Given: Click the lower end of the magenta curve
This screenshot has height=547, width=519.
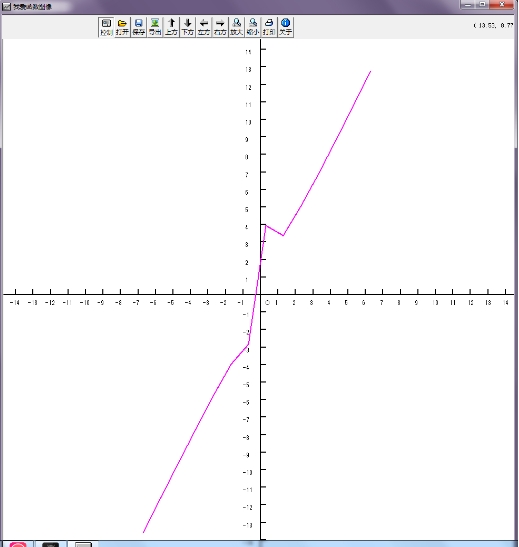Looking at the screenshot, I should click(143, 532).
